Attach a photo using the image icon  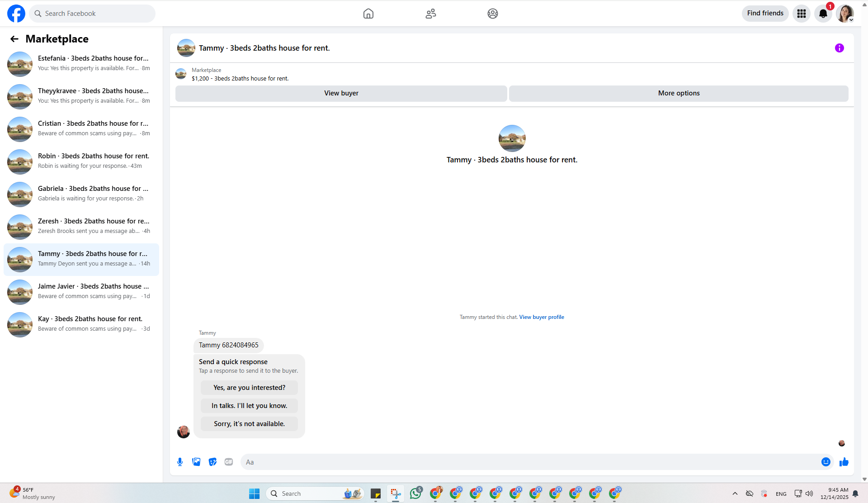click(x=196, y=462)
